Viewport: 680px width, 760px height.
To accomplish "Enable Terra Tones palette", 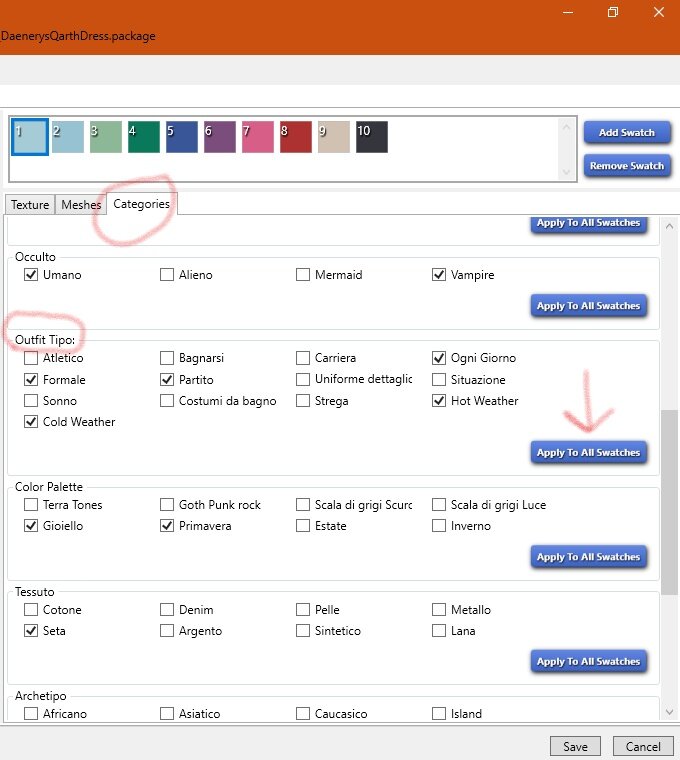I will coord(31,505).
